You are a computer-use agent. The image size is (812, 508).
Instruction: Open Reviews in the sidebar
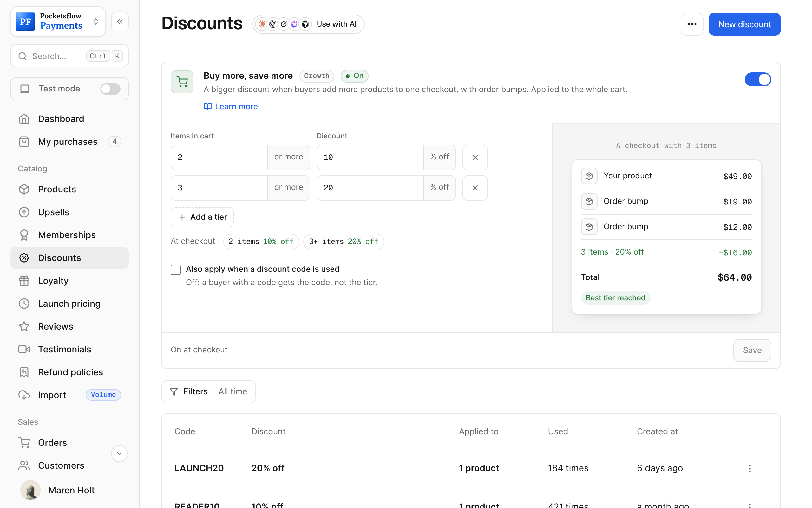(69, 326)
